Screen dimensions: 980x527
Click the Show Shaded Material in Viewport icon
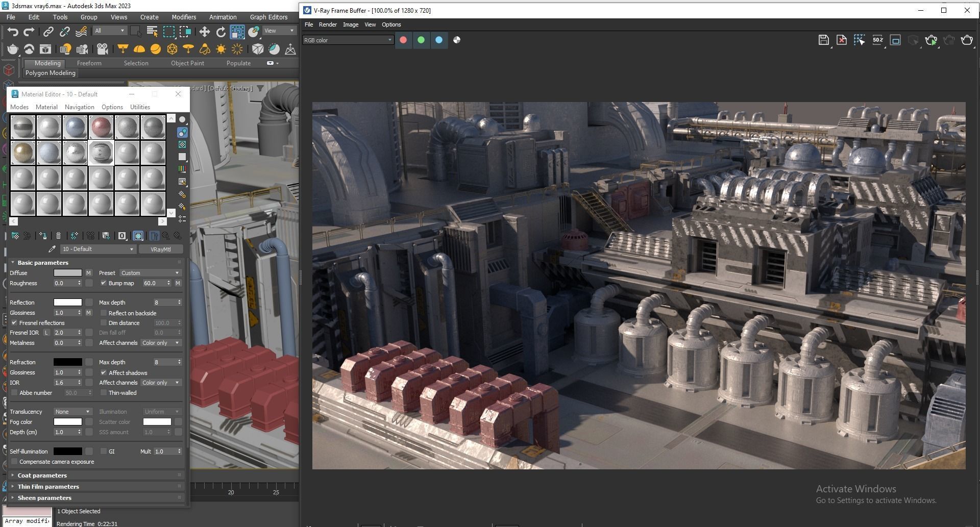(138, 236)
